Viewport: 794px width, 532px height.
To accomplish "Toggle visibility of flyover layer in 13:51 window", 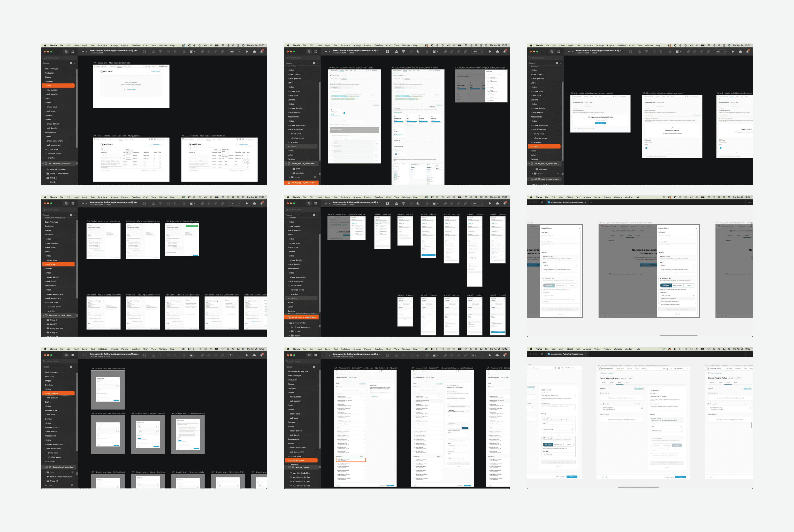I will pos(558,173).
